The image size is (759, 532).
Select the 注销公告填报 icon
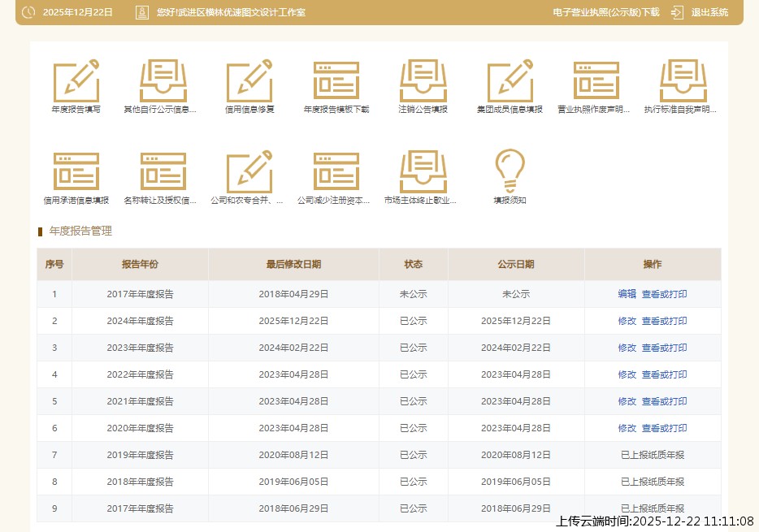pos(423,81)
